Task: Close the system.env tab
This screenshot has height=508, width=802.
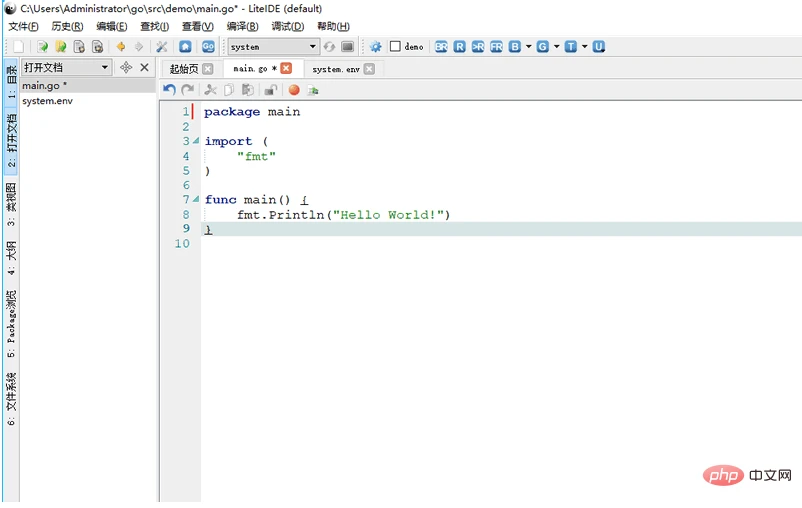Action: pos(369,69)
